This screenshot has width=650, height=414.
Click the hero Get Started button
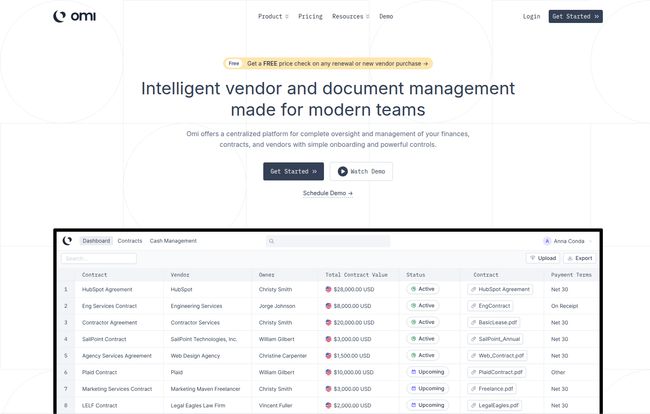(293, 171)
